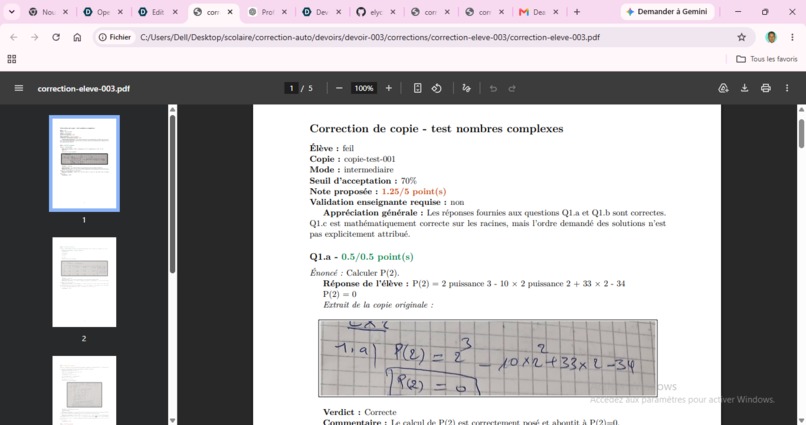The image size is (806, 425).
Task: Click the zoom out minus icon
Action: pyautogui.click(x=339, y=88)
